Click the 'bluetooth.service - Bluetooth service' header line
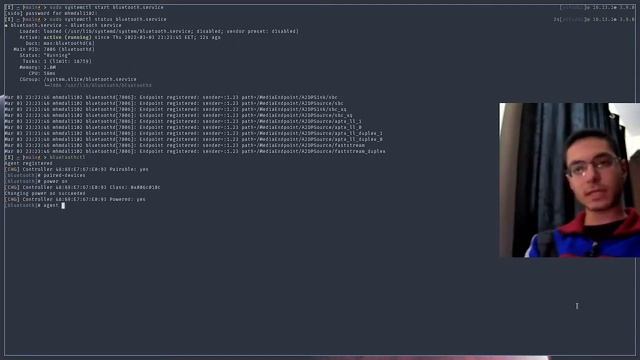 click(63, 25)
